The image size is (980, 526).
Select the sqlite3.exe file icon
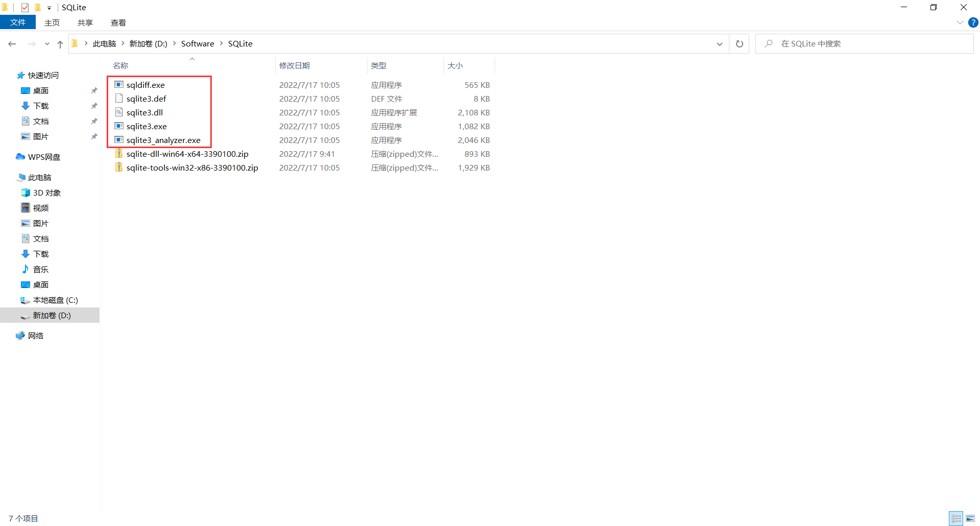[119, 126]
